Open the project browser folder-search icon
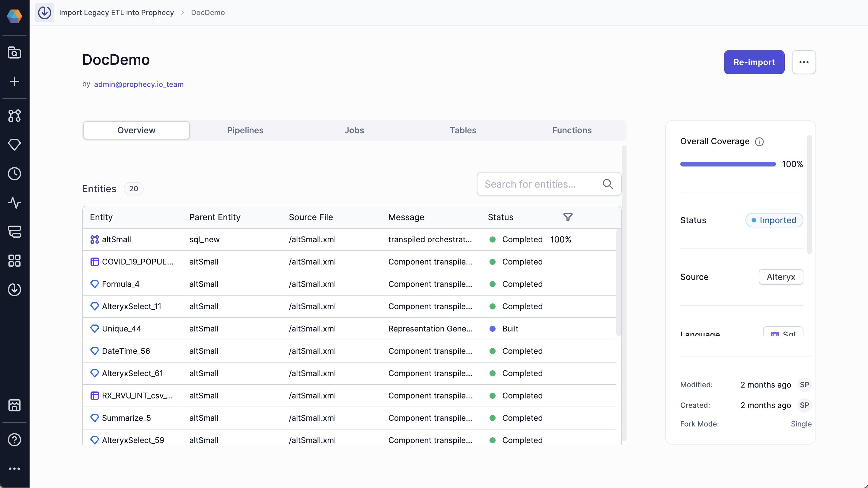Image resolution: width=868 pixels, height=488 pixels. pos(14,52)
